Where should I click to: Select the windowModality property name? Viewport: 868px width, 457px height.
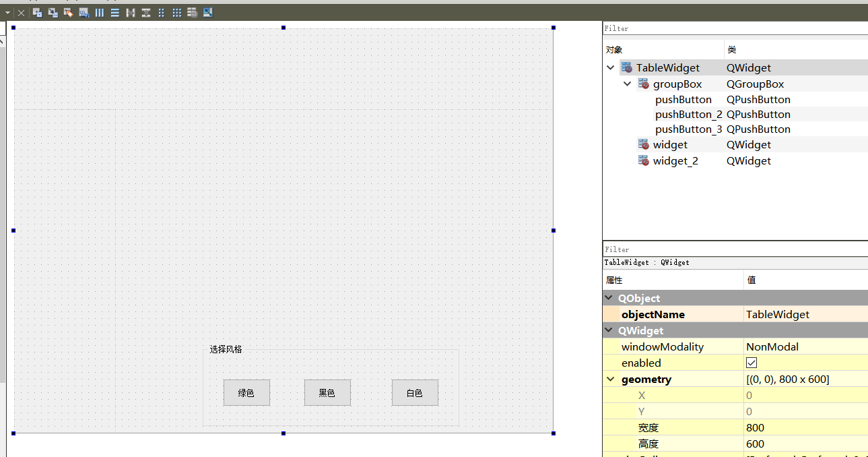pos(662,346)
